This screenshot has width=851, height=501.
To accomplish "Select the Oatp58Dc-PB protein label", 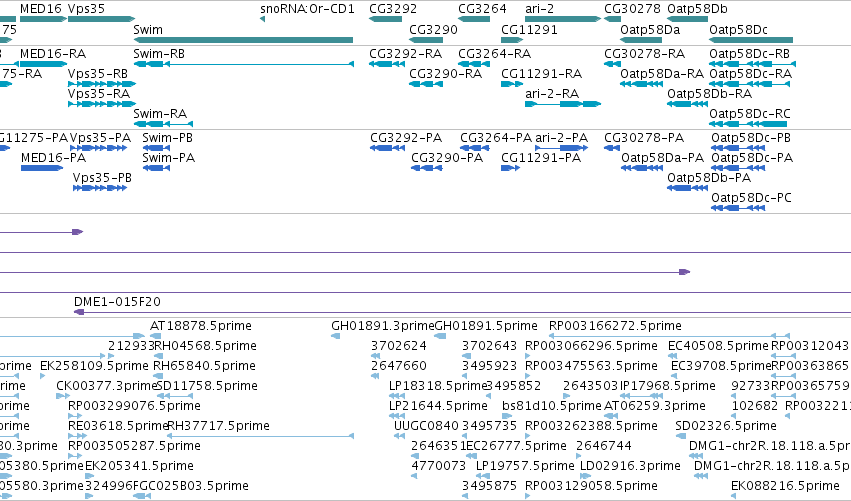I will [751, 138].
